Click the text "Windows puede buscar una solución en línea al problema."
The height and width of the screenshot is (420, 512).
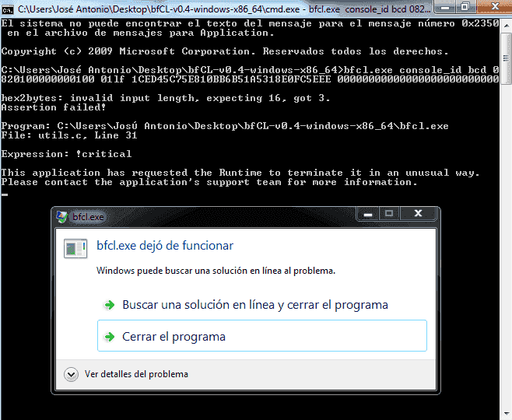tap(216, 271)
